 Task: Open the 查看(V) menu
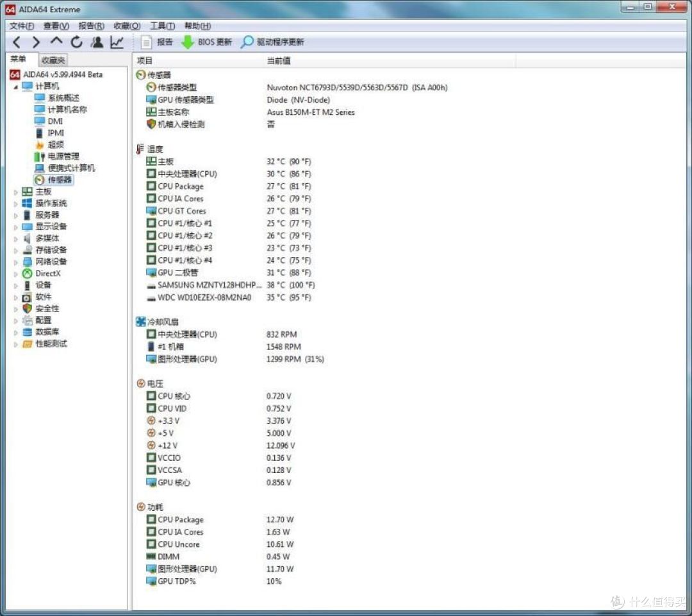tap(56, 26)
